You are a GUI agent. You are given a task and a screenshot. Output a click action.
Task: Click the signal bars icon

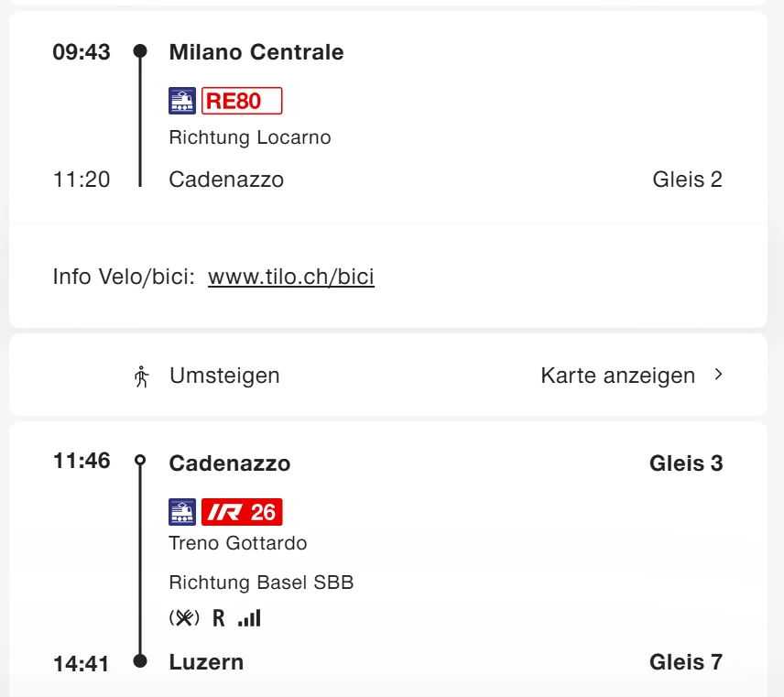point(249,618)
